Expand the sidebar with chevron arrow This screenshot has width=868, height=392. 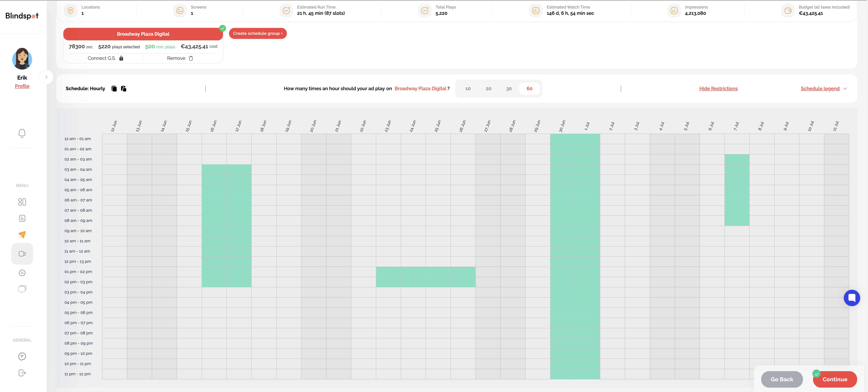pyautogui.click(x=46, y=77)
